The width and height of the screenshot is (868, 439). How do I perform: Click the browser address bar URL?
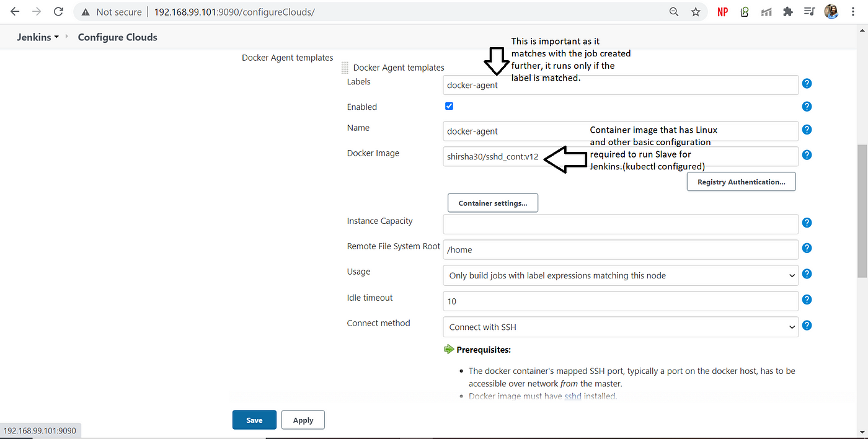(x=235, y=12)
